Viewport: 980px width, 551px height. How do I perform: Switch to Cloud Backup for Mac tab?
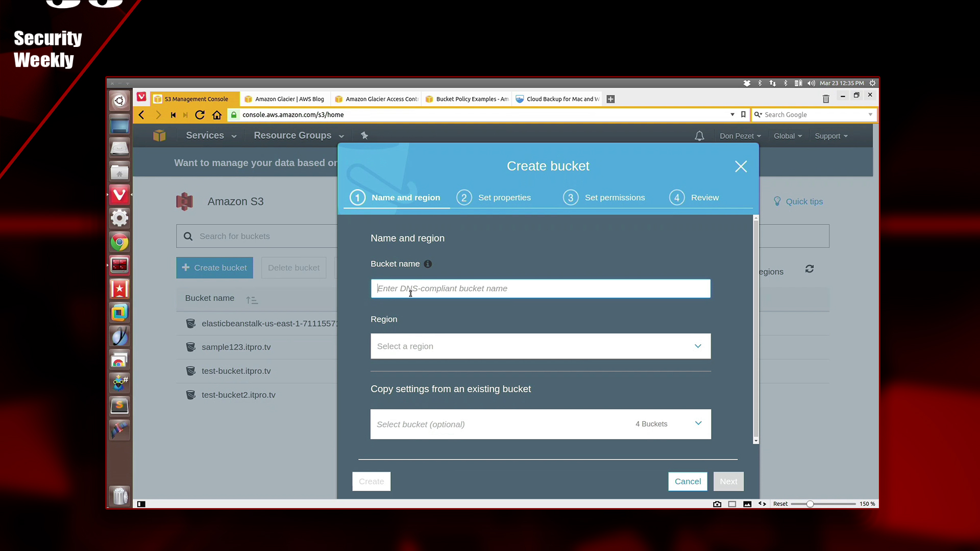pos(557,99)
